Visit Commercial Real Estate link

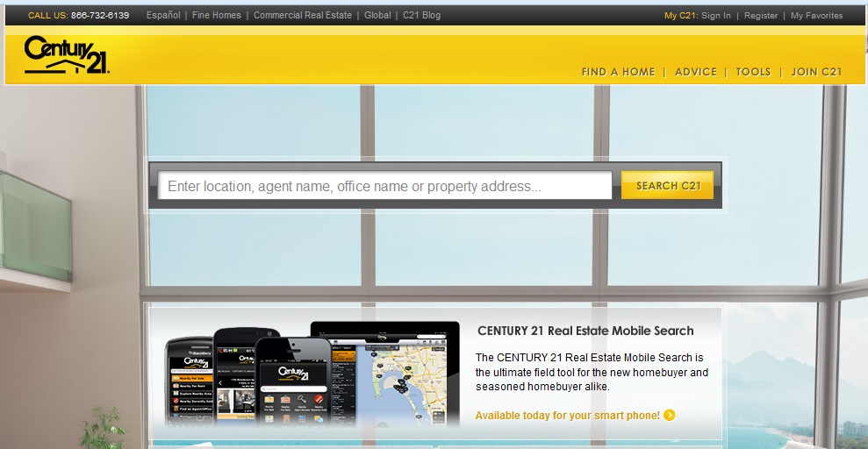[x=303, y=15]
